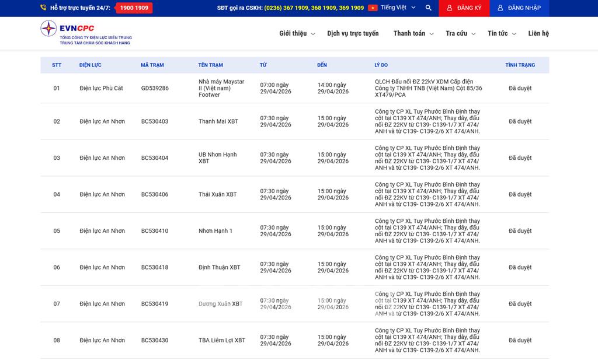The width and height of the screenshot is (598, 364).
Task: Select the Thanh Mai XBT station row
Action: tap(218, 121)
